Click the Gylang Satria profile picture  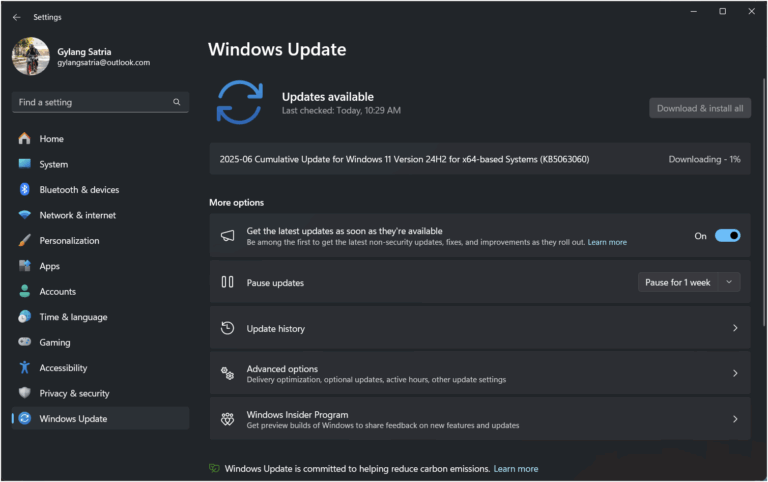[30, 56]
